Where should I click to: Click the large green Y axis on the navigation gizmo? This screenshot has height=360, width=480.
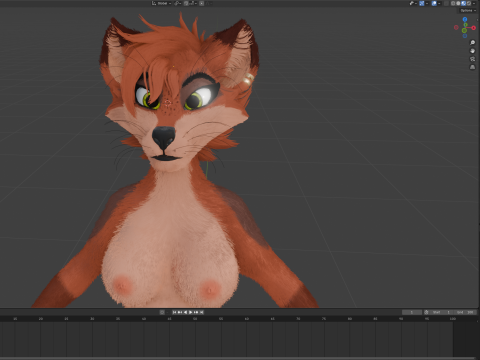(464, 30)
